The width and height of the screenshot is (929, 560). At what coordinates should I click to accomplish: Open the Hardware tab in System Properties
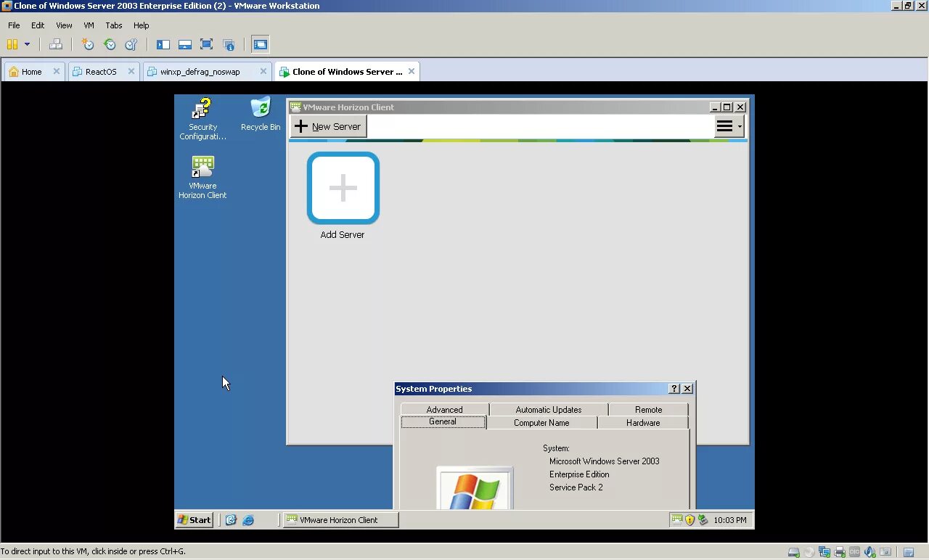click(x=643, y=423)
